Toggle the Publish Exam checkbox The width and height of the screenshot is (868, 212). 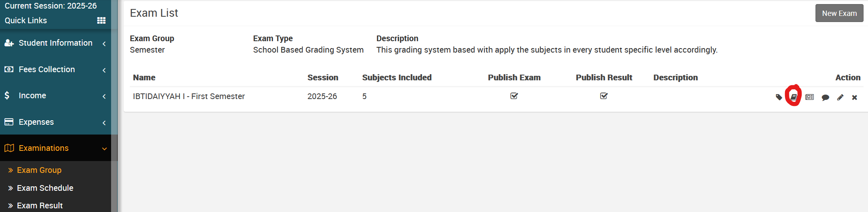514,96
